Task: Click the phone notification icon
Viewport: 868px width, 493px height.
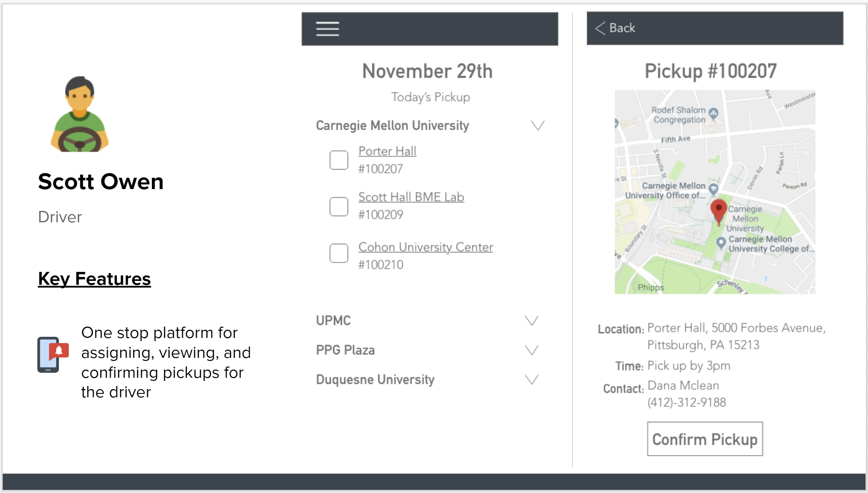Action: pyautogui.click(x=53, y=354)
